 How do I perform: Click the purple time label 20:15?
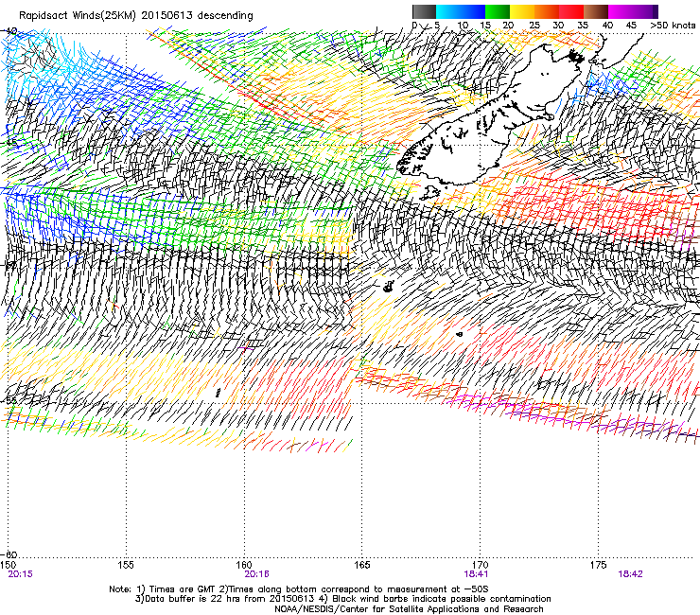tap(20, 574)
